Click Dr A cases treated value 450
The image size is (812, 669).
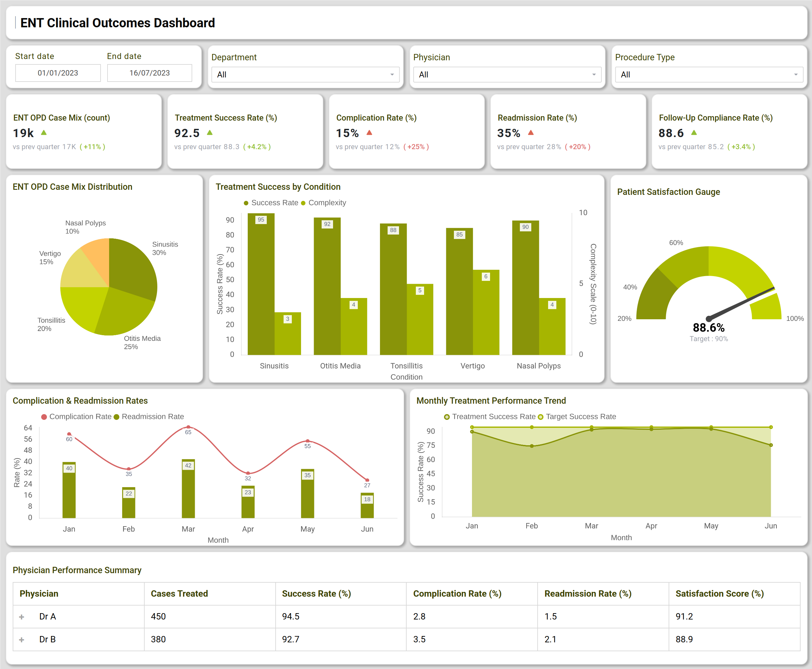point(158,617)
